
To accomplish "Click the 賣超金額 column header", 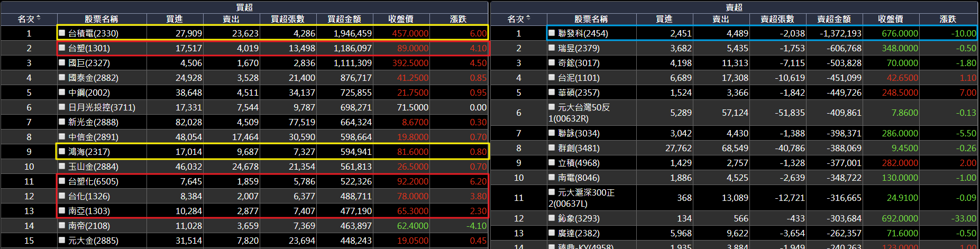I will tap(834, 19).
